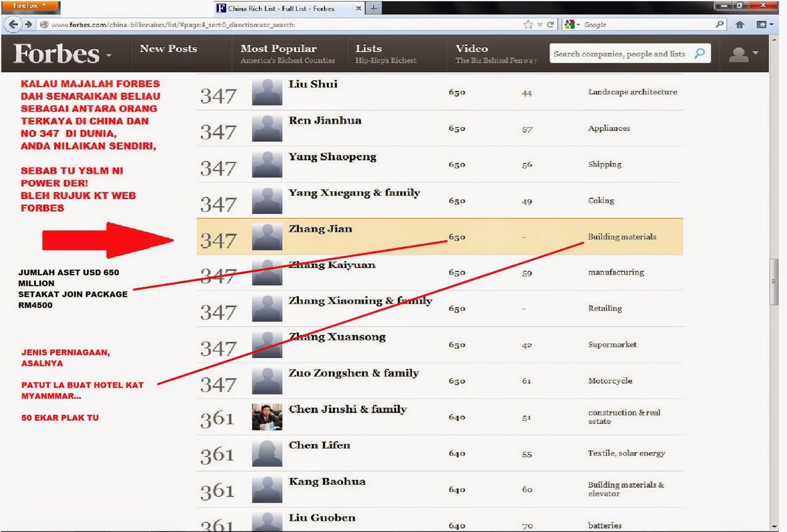Open the Zhang Xuansong profile name
The width and height of the screenshot is (787, 532).
click(x=338, y=337)
